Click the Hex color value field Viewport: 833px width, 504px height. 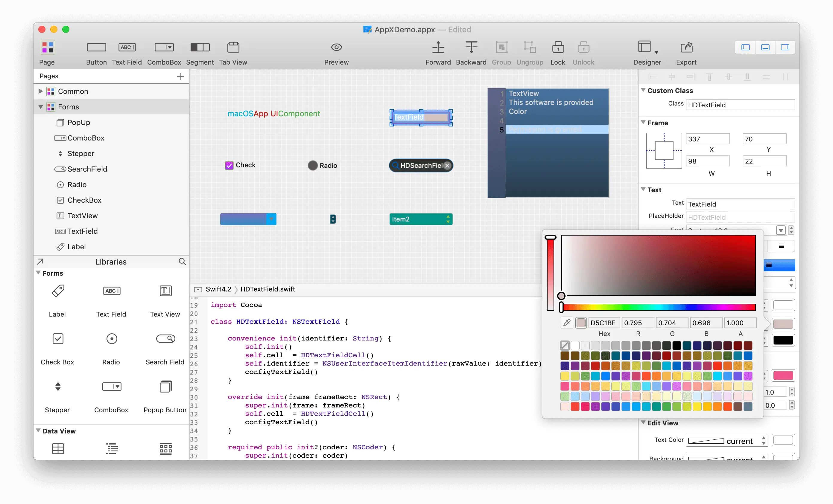click(x=604, y=323)
